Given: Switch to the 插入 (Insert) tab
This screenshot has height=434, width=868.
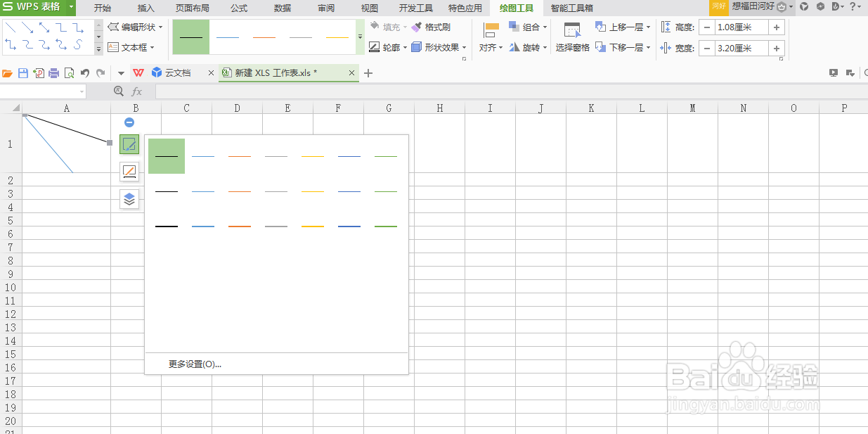Looking at the screenshot, I should (146, 8).
